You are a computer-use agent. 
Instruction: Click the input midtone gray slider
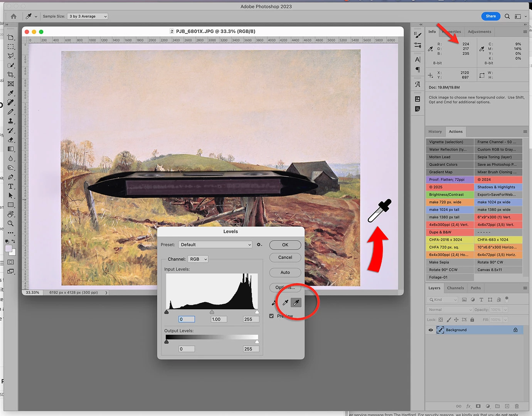(212, 312)
